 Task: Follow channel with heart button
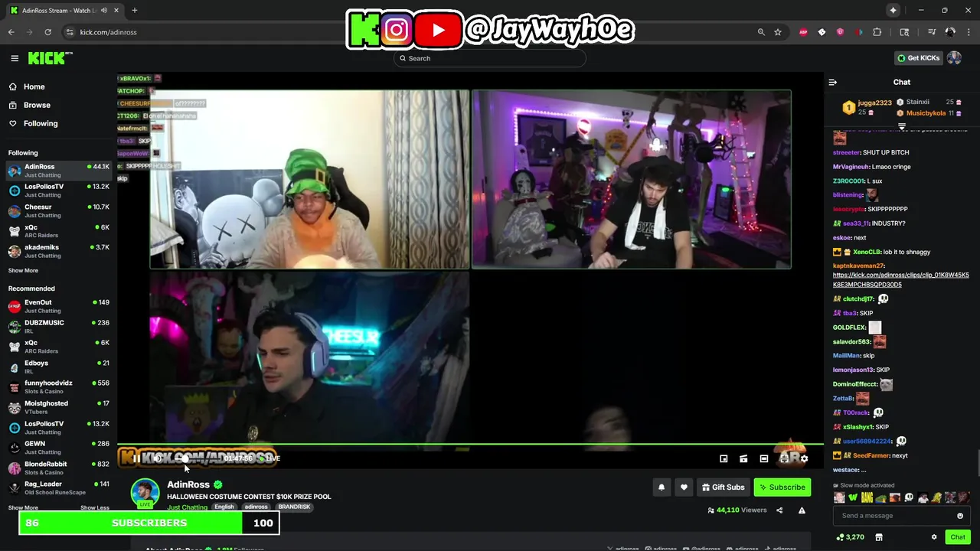684,487
